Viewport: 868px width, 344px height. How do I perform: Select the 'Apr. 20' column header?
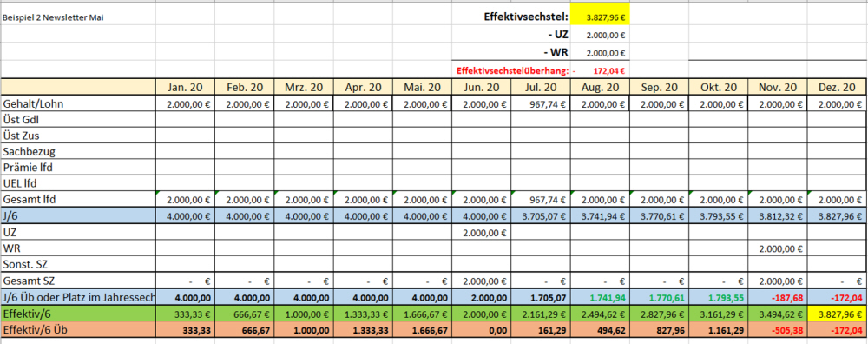coord(363,87)
